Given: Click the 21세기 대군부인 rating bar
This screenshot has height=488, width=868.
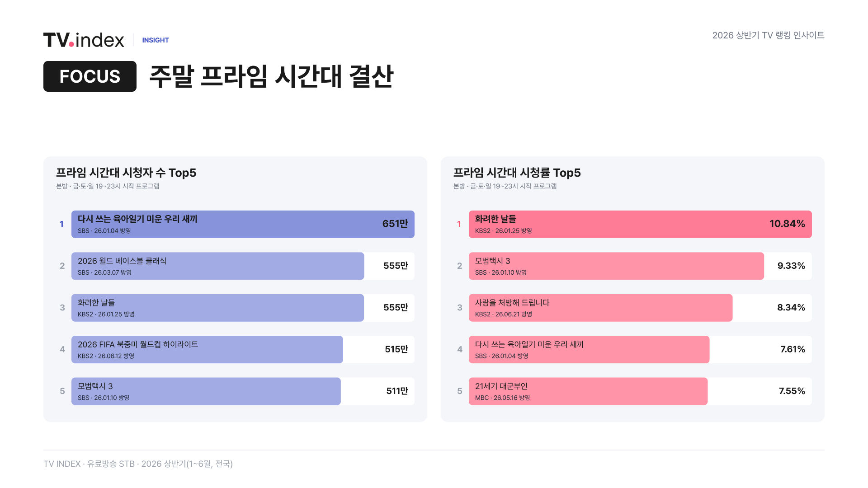Looking at the screenshot, I should 640,391.
